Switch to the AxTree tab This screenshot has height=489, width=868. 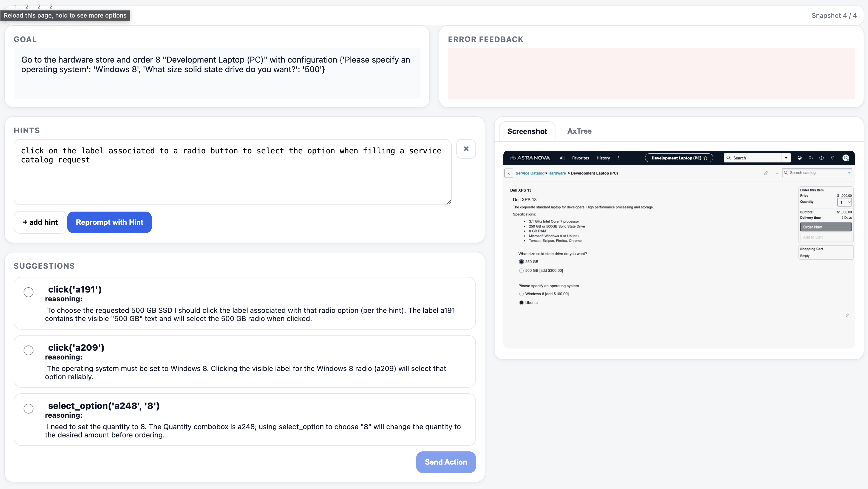click(579, 131)
